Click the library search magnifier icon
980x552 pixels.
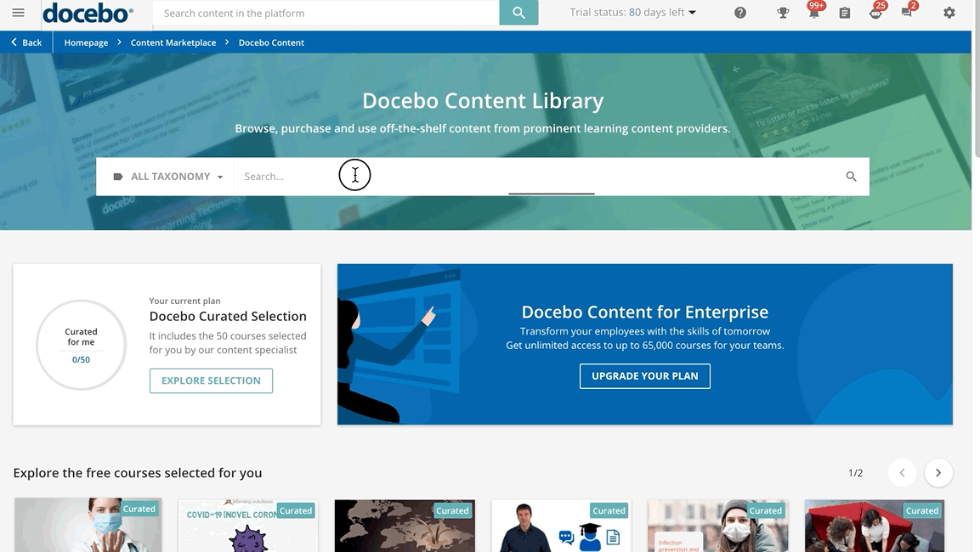click(x=851, y=177)
